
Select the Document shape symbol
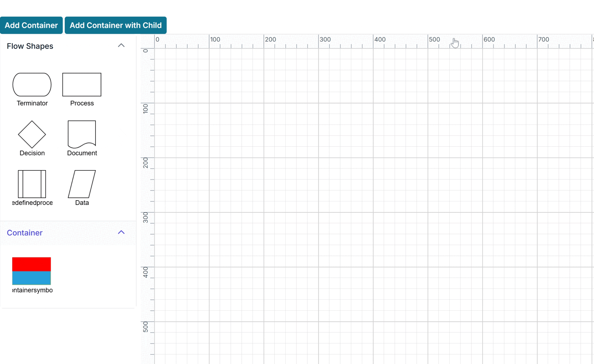click(82, 135)
